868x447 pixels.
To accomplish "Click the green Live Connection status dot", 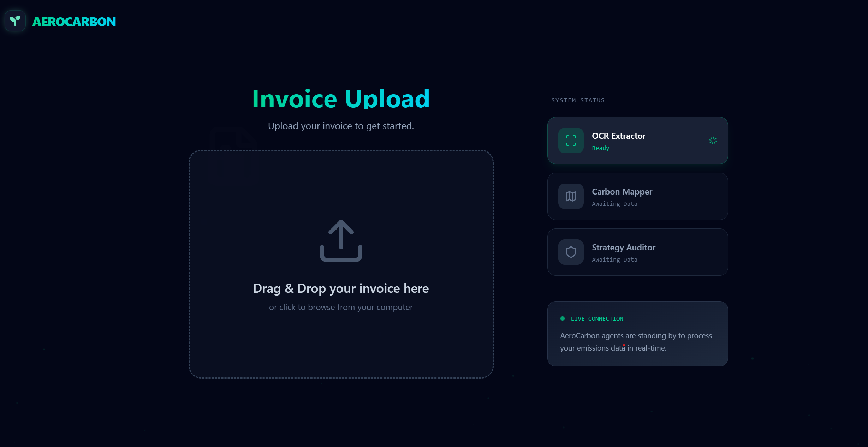I will [x=563, y=318].
